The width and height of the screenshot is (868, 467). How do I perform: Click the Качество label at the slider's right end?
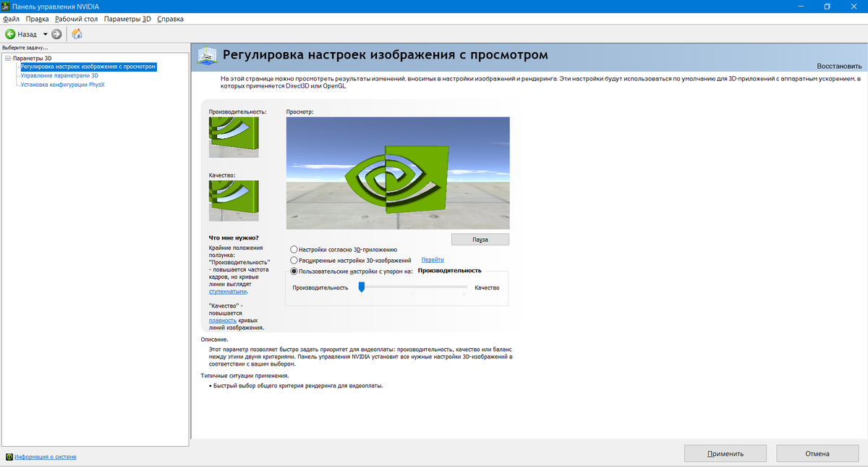pyautogui.click(x=487, y=287)
